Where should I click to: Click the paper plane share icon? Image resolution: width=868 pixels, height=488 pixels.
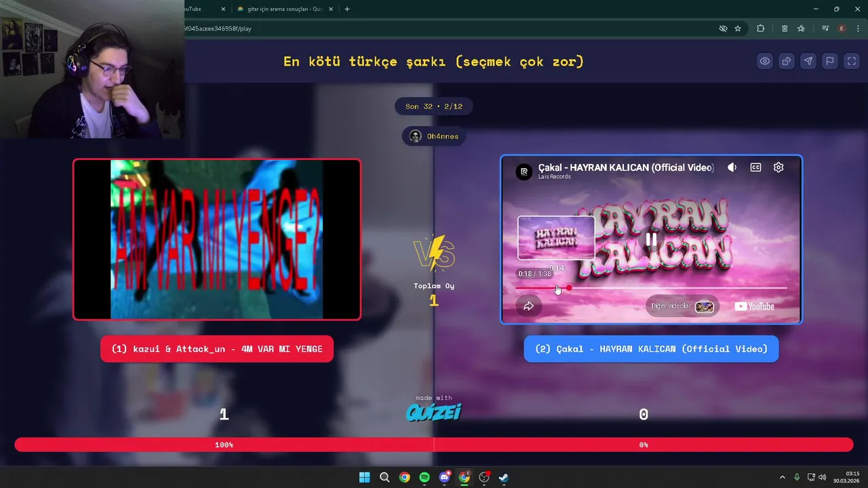coord(808,61)
